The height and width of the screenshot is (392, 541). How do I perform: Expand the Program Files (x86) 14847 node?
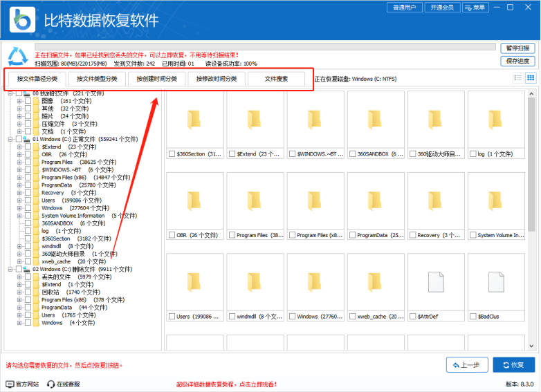tap(19, 177)
